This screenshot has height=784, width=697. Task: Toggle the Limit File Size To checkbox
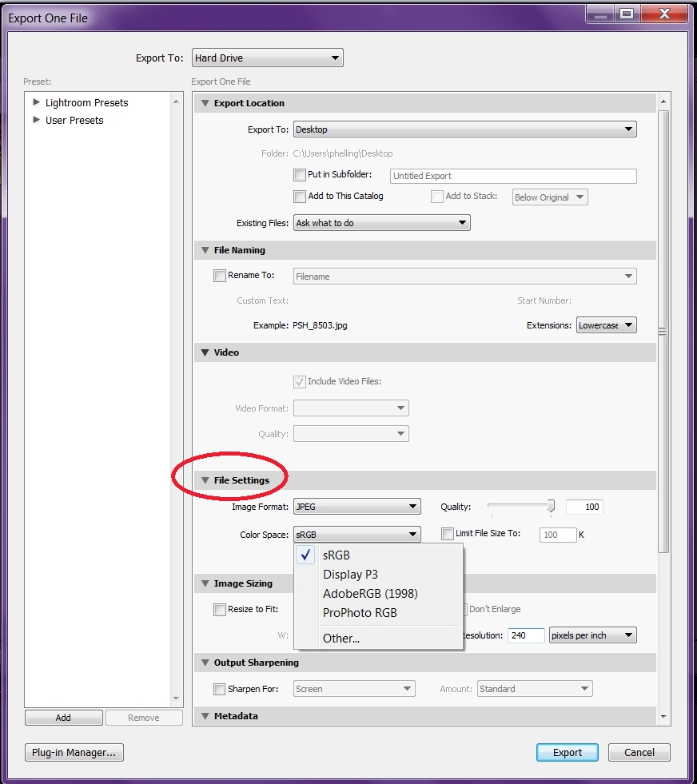click(x=448, y=533)
